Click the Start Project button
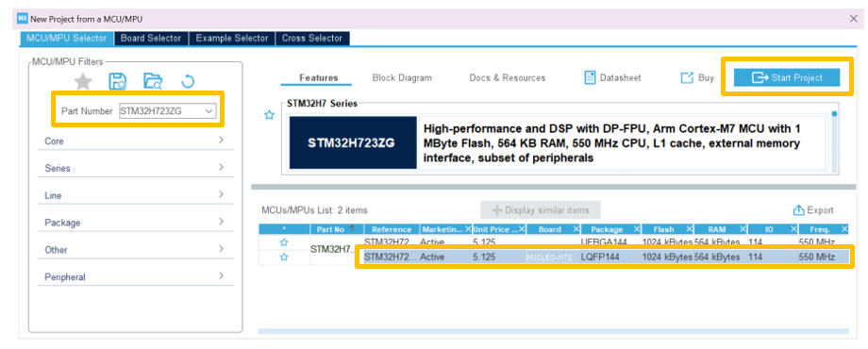This screenshot has width=868, height=349. coord(787,78)
